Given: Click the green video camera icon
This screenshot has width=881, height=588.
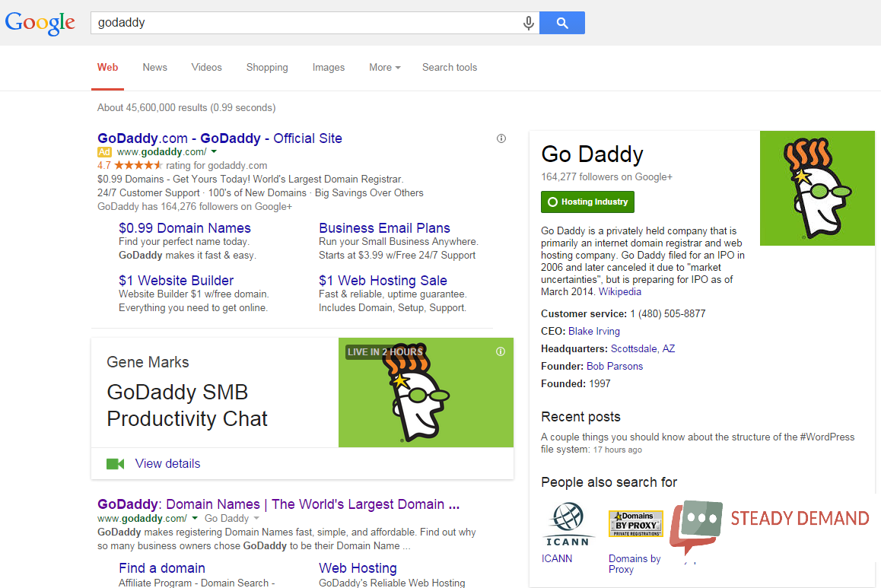Looking at the screenshot, I should [x=116, y=464].
